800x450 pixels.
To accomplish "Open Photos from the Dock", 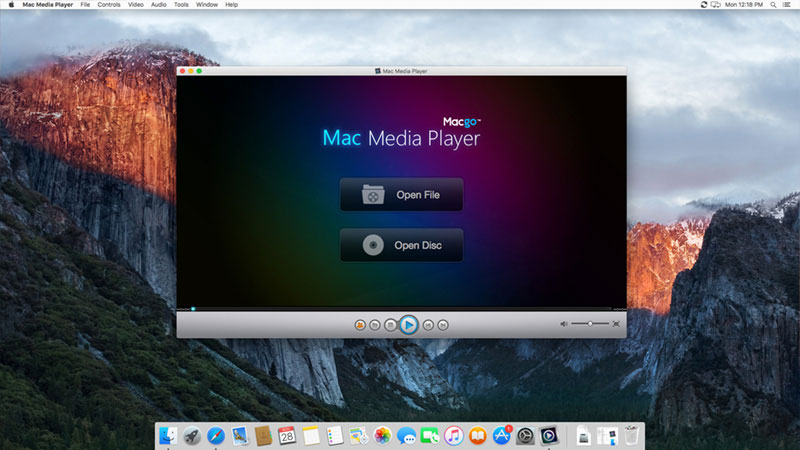I will (x=382, y=436).
